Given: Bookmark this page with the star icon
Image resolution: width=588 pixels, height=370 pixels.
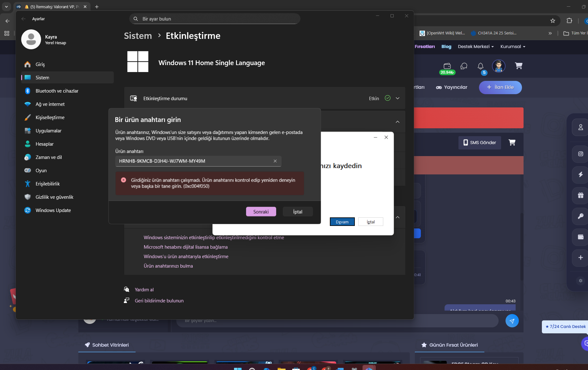Looking at the screenshot, I should click(553, 21).
